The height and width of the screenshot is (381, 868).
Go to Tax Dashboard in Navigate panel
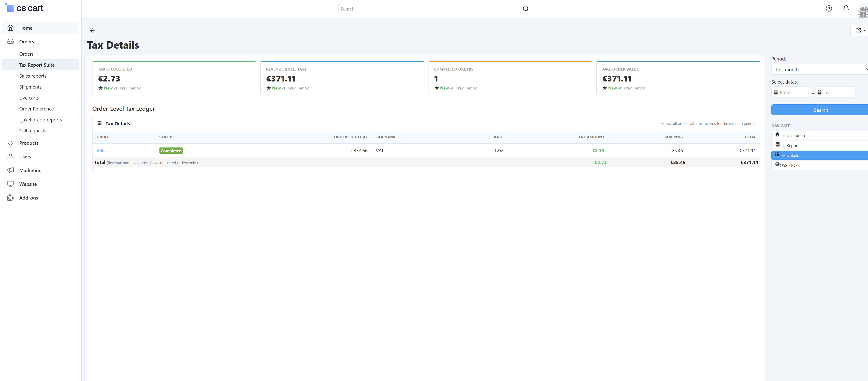(793, 135)
